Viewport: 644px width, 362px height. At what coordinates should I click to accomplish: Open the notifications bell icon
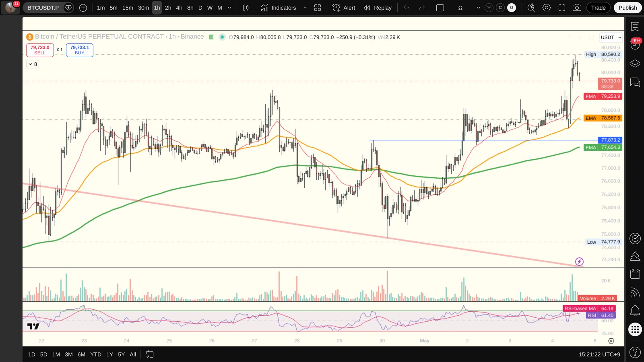pos(635,311)
